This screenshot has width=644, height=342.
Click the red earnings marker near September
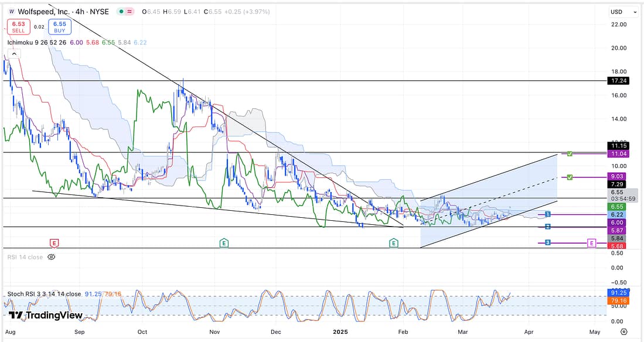click(x=54, y=242)
